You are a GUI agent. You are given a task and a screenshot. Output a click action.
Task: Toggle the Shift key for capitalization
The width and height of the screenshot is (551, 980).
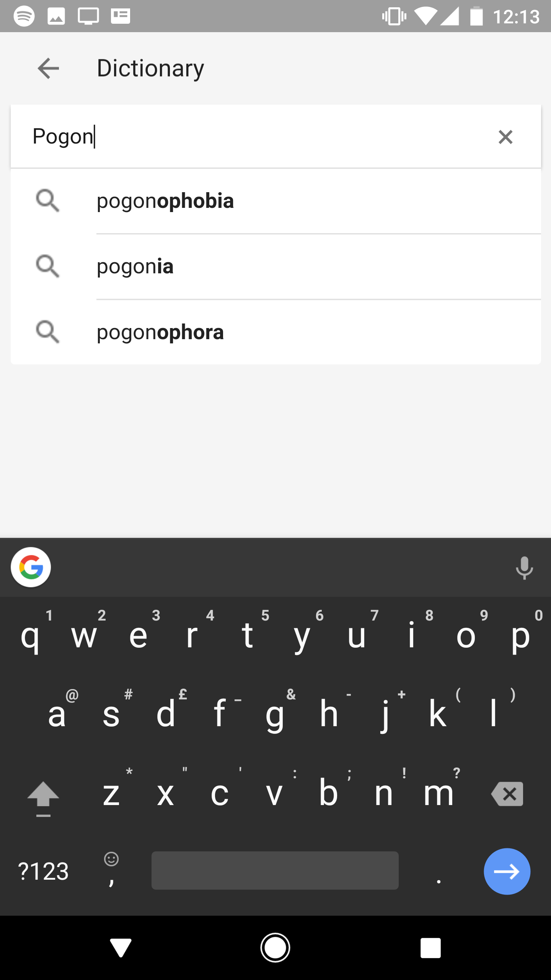(x=43, y=794)
